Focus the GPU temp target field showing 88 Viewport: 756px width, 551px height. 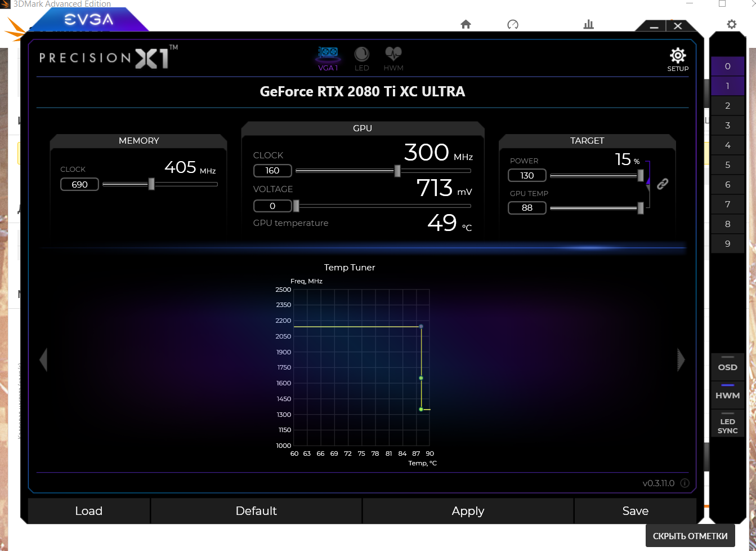coord(527,208)
